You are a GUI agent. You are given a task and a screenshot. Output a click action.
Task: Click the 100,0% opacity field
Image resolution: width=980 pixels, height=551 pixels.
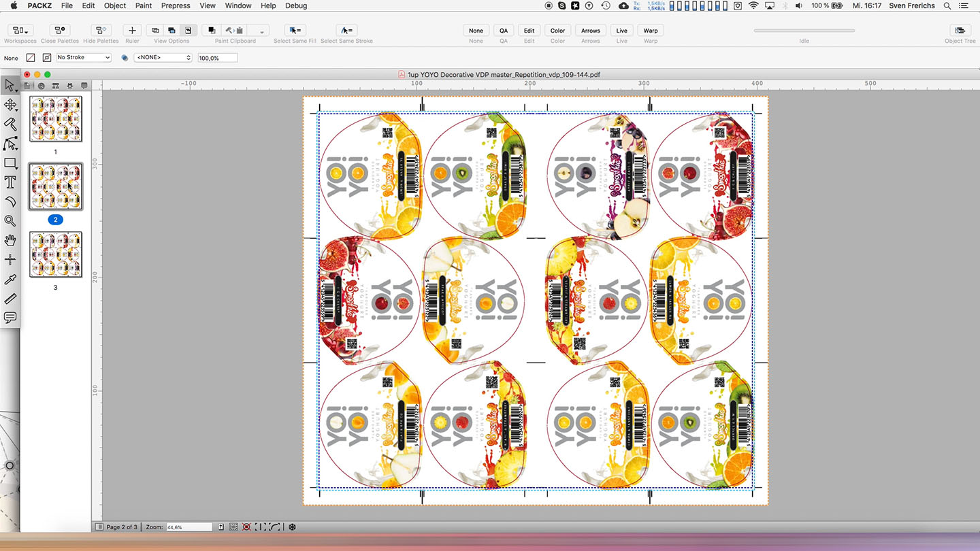(217, 58)
